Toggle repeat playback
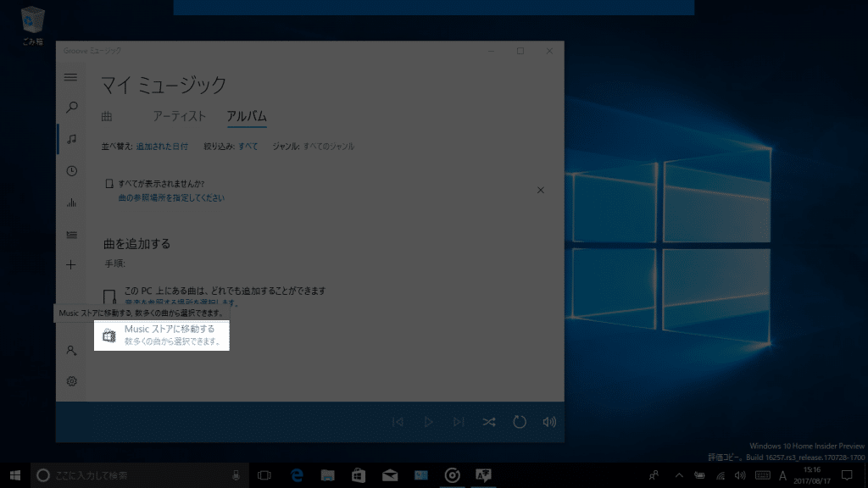 520,422
